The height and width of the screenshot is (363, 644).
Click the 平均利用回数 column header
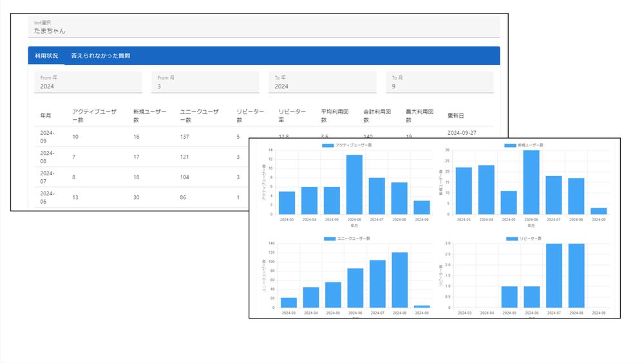[334, 115]
